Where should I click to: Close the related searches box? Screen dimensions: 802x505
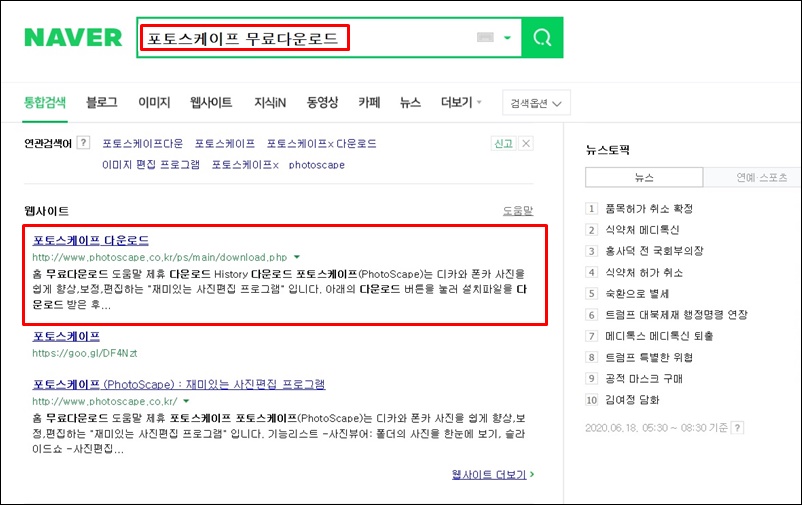(x=526, y=143)
